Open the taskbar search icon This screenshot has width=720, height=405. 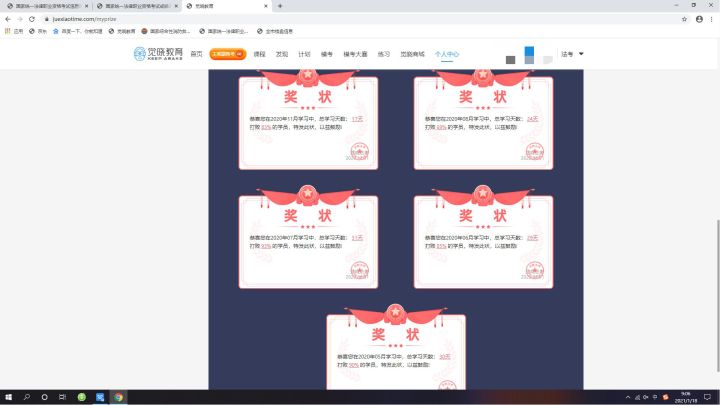point(27,397)
